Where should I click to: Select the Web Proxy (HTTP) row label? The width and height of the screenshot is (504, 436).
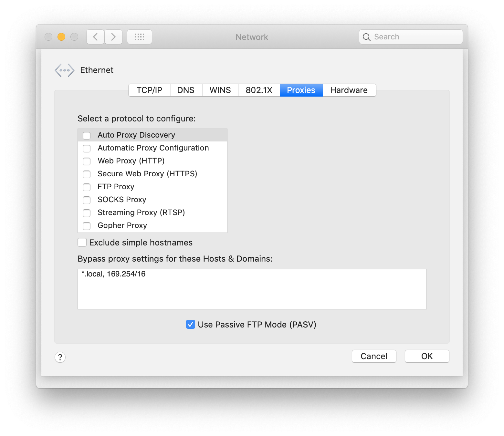[131, 161]
